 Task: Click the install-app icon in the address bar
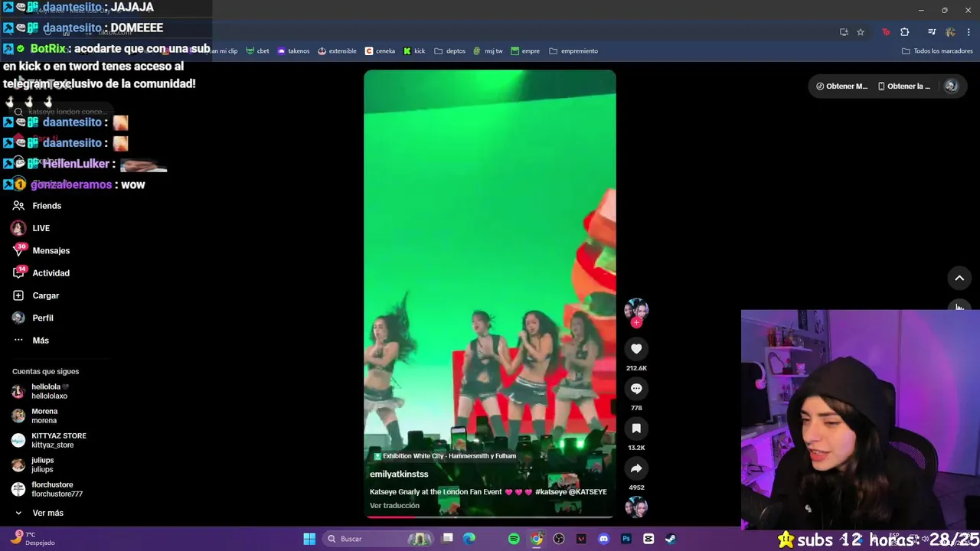[x=844, y=32]
